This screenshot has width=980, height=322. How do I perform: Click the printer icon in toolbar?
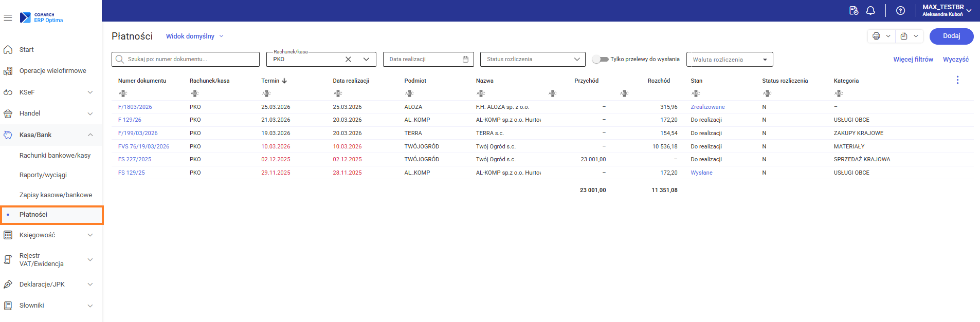[876, 36]
